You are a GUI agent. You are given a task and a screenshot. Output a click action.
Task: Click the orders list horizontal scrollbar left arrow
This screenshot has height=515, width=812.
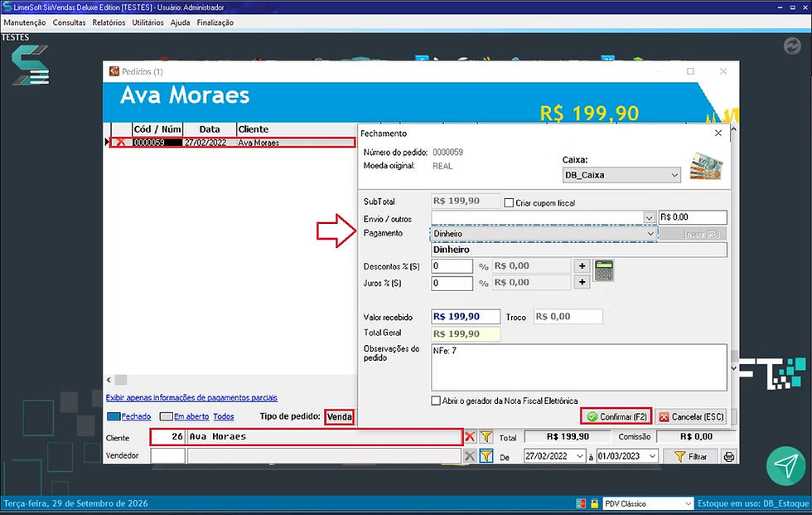[x=109, y=380]
